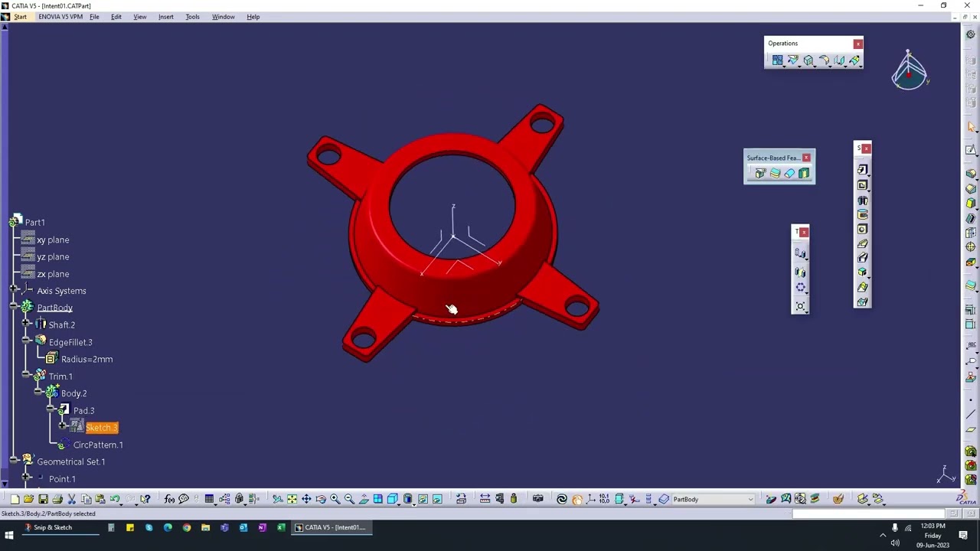Click the Undo icon
The height and width of the screenshot is (551, 980).
tap(114, 499)
